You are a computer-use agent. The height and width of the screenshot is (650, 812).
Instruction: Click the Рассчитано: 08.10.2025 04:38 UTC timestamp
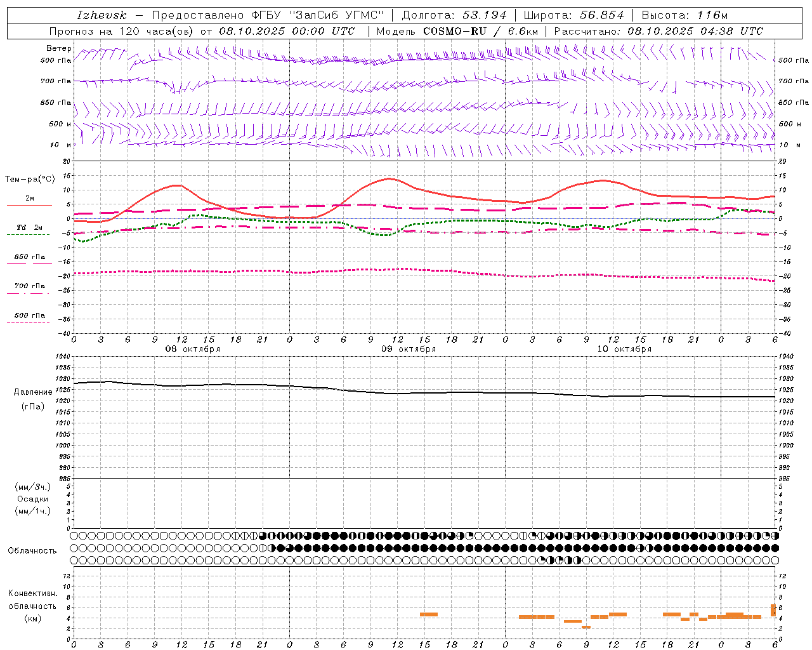pos(658,31)
